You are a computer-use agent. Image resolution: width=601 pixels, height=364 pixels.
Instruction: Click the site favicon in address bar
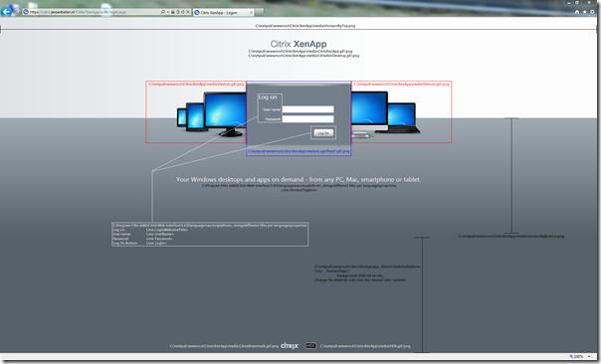(x=26, y=12)
